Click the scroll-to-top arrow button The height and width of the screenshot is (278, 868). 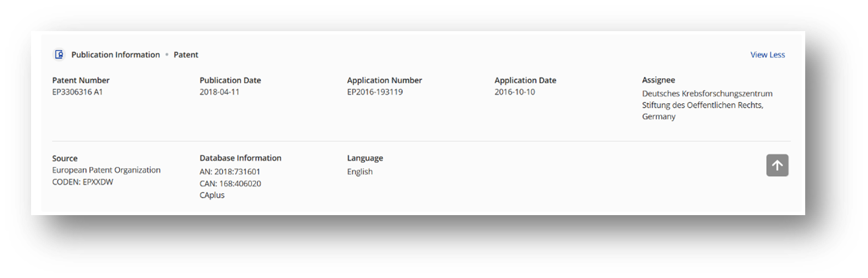pos(777,165)
